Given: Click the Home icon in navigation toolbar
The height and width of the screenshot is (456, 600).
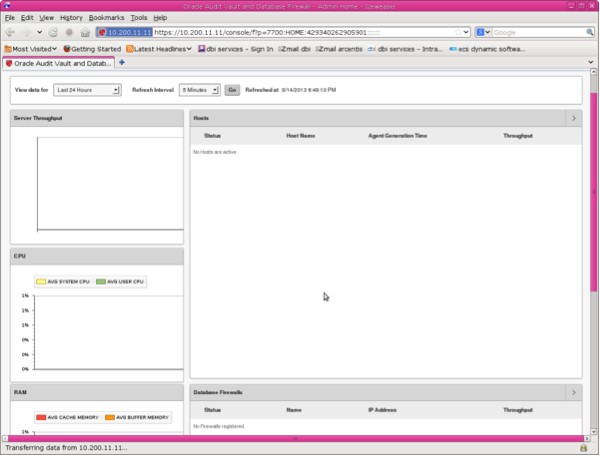Looking at the screenshot, I should (84, 33).
